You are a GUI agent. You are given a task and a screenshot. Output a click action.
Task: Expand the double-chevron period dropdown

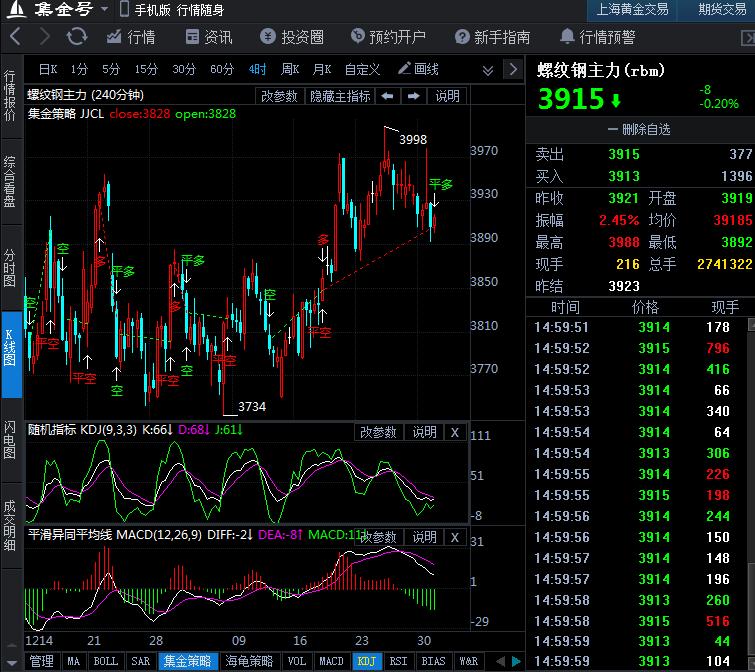[488, 71]
